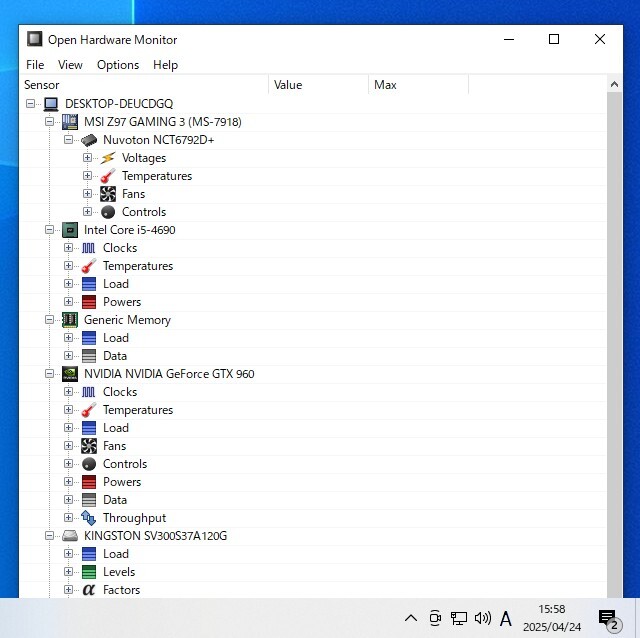
Task: Click the blue Load icon under Generic Memory
Action: coord(89,338)
